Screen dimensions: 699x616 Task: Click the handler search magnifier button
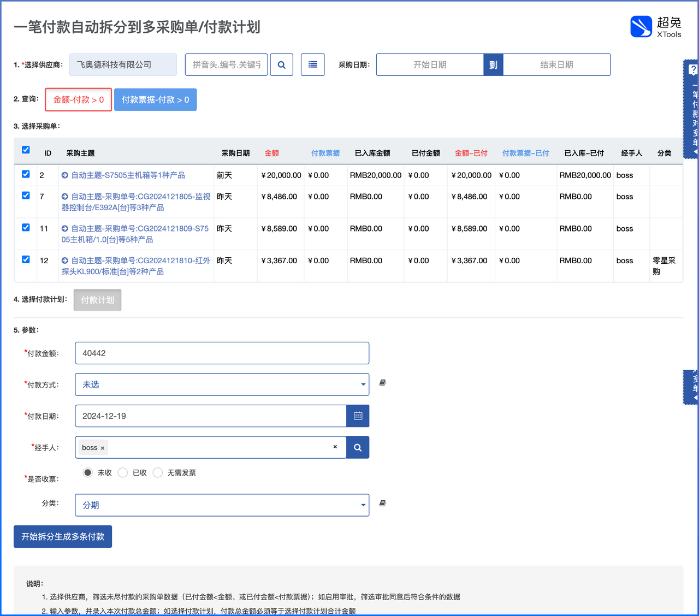pos(358,447)
